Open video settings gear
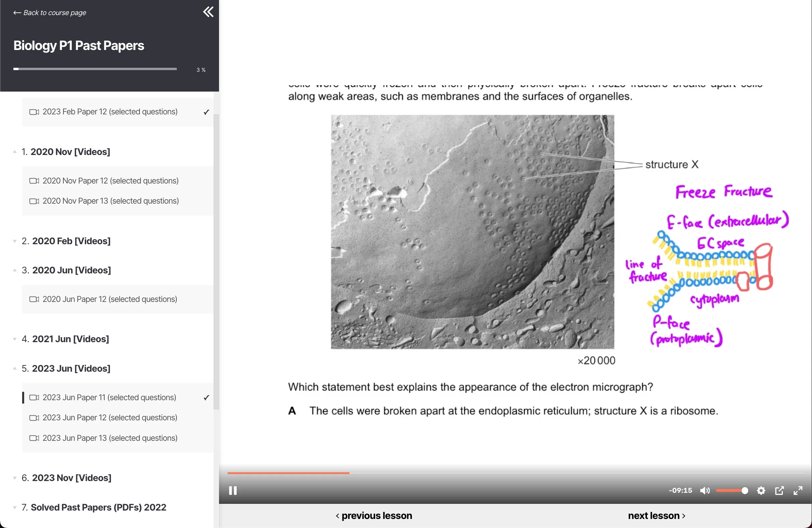 tap(761, 490)
